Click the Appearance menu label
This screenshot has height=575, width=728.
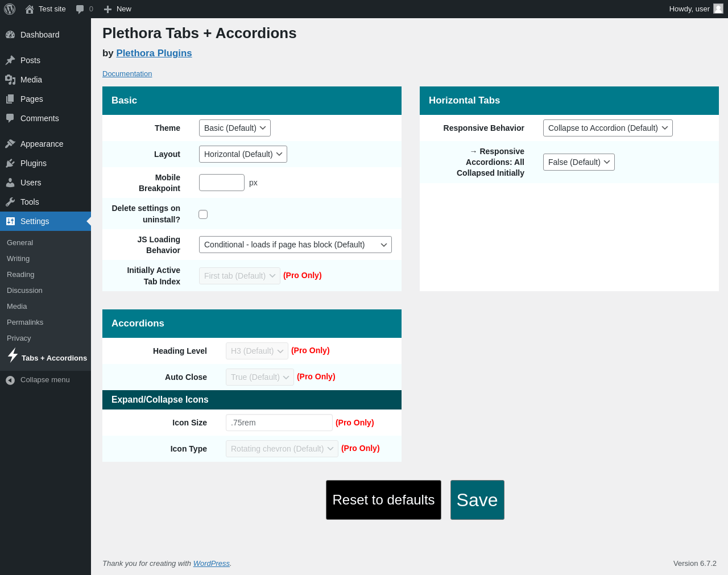tap(42, 144)
